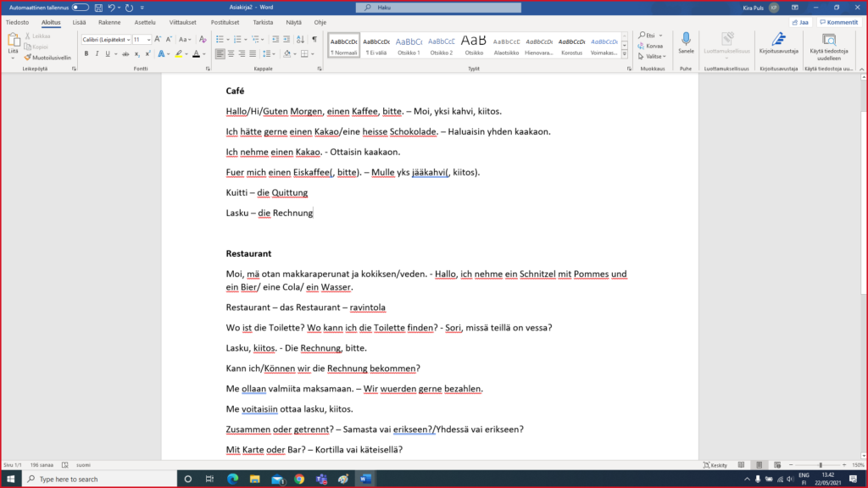The image size is (868, 488).
Task: Open the font color dropdown arrow
Action: (x=203, y=54)
